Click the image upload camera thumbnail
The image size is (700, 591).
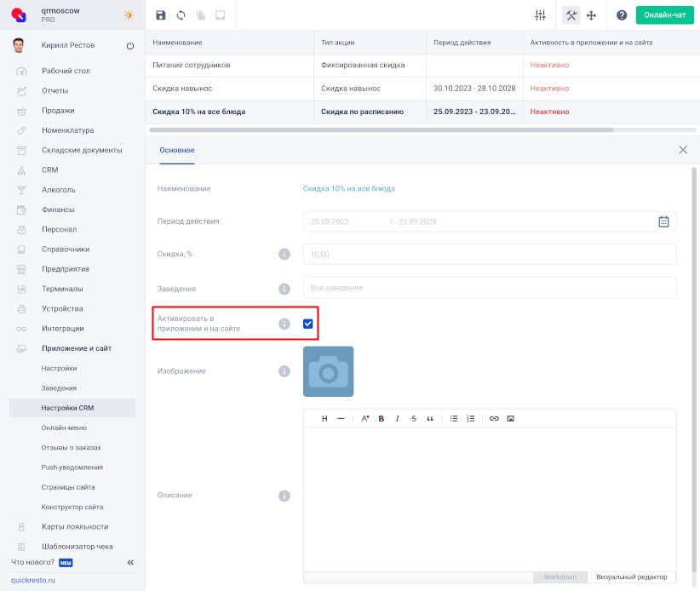point(328,371)
